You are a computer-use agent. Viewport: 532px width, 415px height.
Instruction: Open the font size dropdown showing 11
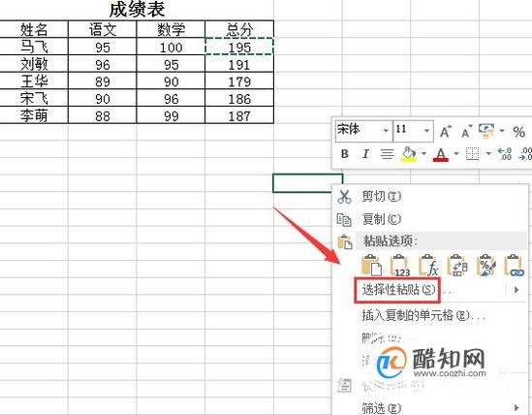pyautogui.click(x=413, y=130)
